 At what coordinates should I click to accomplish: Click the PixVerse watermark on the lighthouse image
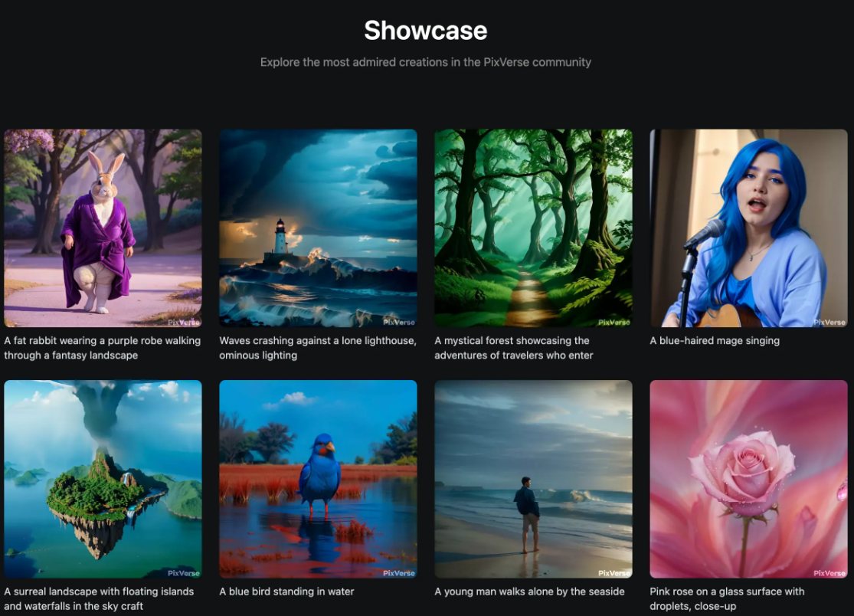coord(398,323)
